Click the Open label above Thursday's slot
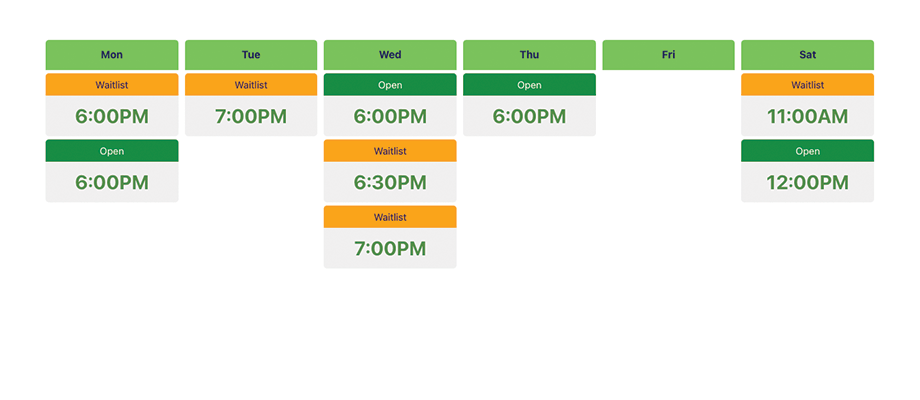920x400 pixels. coord(529,85)
